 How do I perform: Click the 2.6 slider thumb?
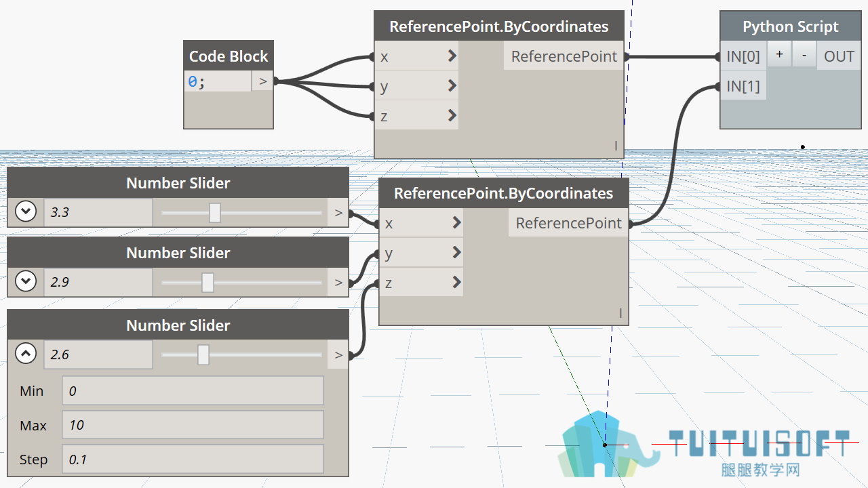pyautogui.click(x=203, y=354)
